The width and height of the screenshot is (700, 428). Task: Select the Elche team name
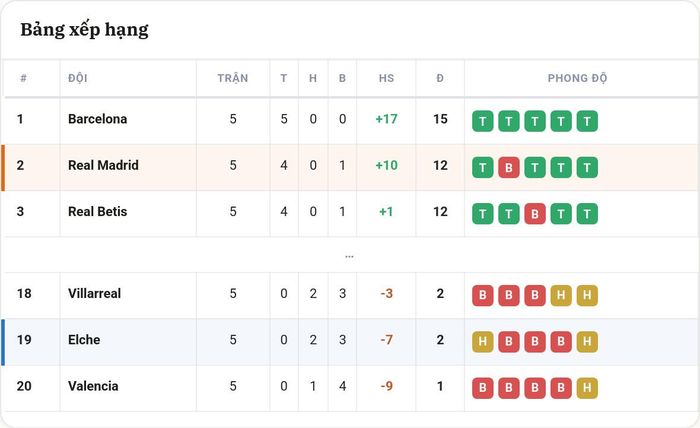pyautogui.click(x=84, y=340)
